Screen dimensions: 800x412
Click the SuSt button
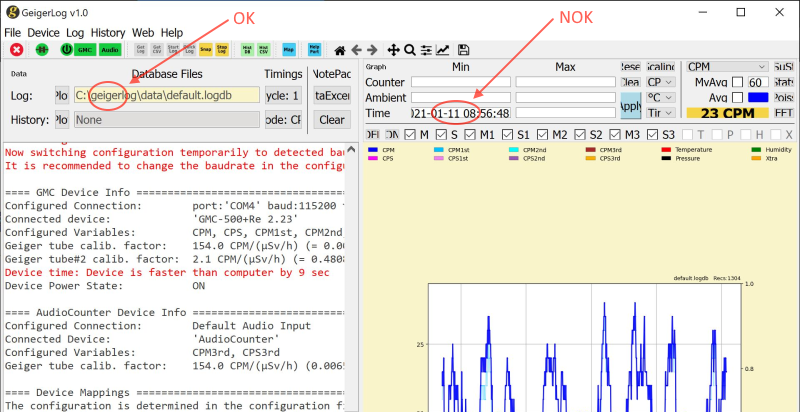coord(783,67)
